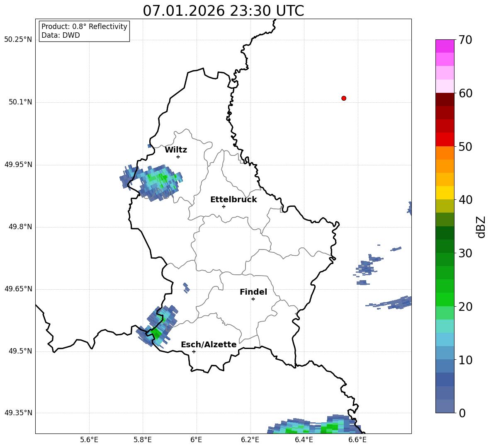Screen dimensions: 491x448
Task: Click the Findel station cross marker
Action: [253, 299]
